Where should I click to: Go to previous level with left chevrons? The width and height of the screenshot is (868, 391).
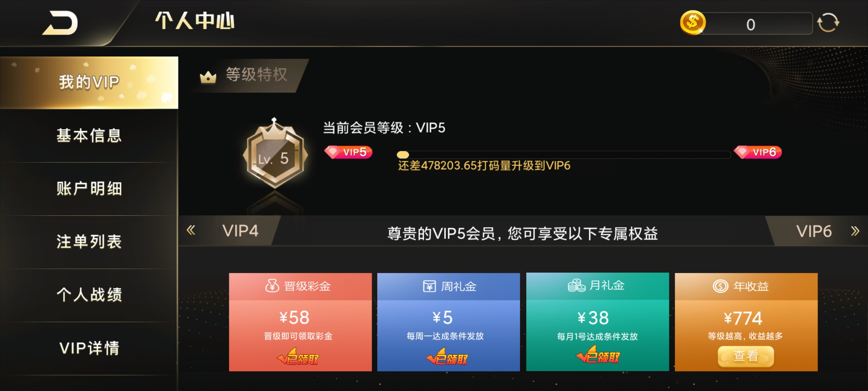point(191,230)
